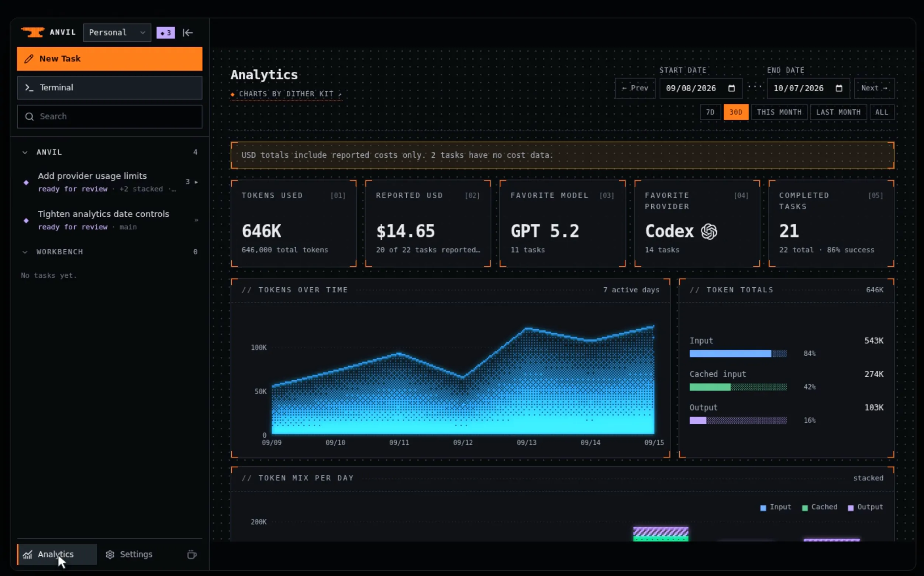
Task: Click the coffee cup icon in sidebar footer
Action: pos(192,554)
